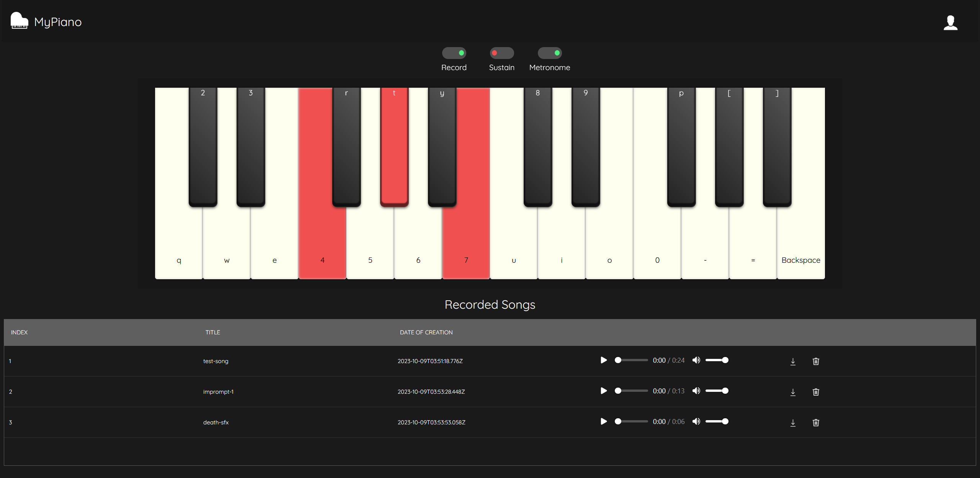980x478 pixels.
Task: Seek the death-sfx progress slider
Action: click(x=631, y=421)
